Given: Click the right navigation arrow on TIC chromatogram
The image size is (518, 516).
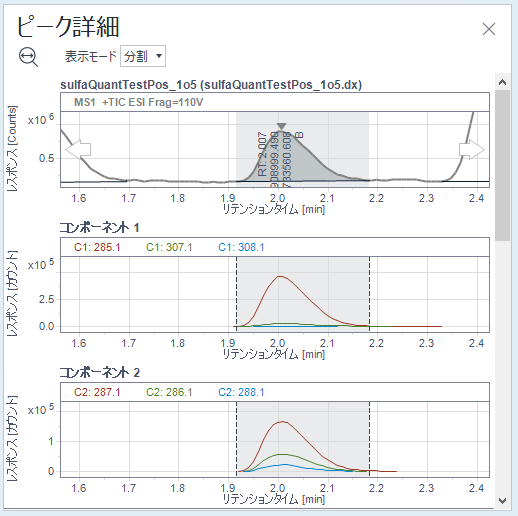Looking at the screenshot, I should pyautogui.click(x=472, y=149).
